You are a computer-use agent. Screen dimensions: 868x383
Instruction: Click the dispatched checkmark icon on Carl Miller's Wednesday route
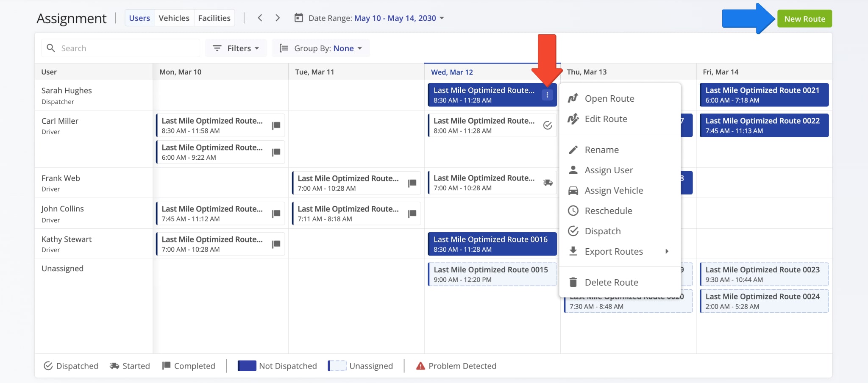pos(548,125)
